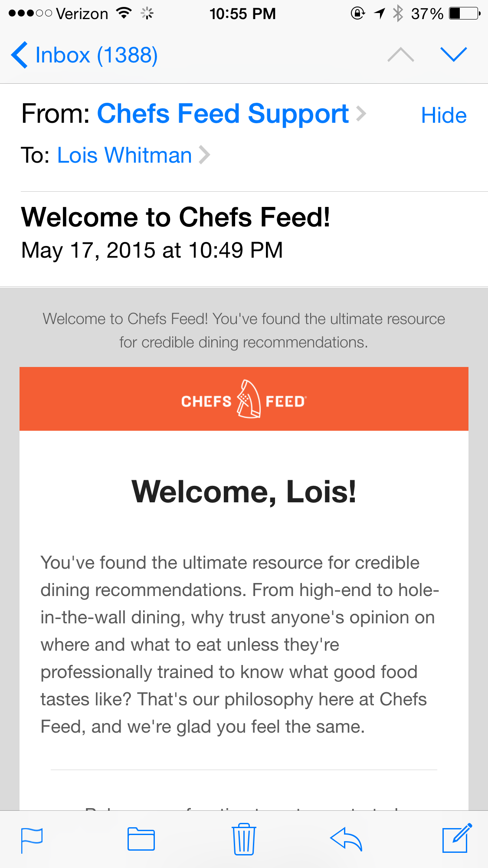Tap the reply arrow icon

[346, 839]
